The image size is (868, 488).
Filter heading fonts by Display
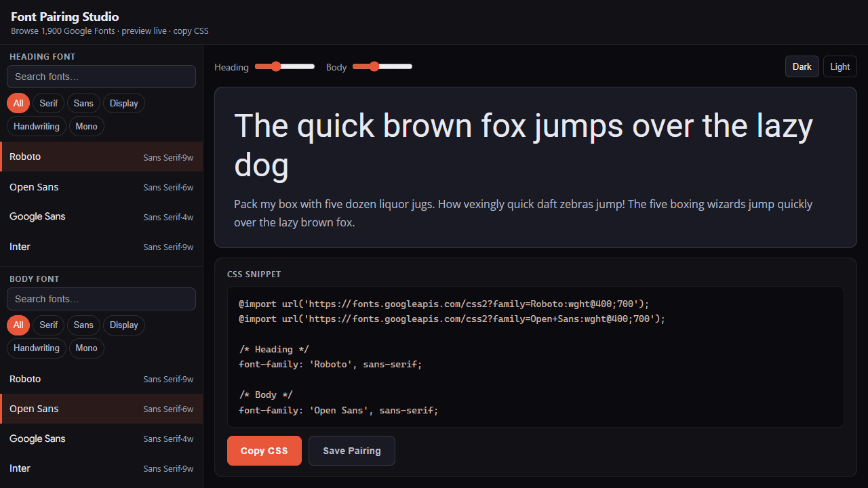pyautogui.click(x=124, y=103)
